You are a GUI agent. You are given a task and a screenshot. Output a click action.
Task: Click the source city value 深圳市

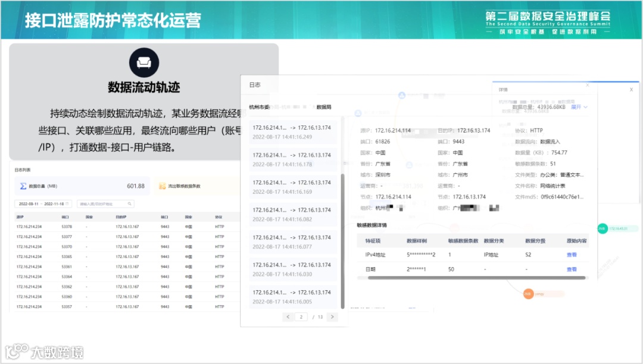point(383,175)
